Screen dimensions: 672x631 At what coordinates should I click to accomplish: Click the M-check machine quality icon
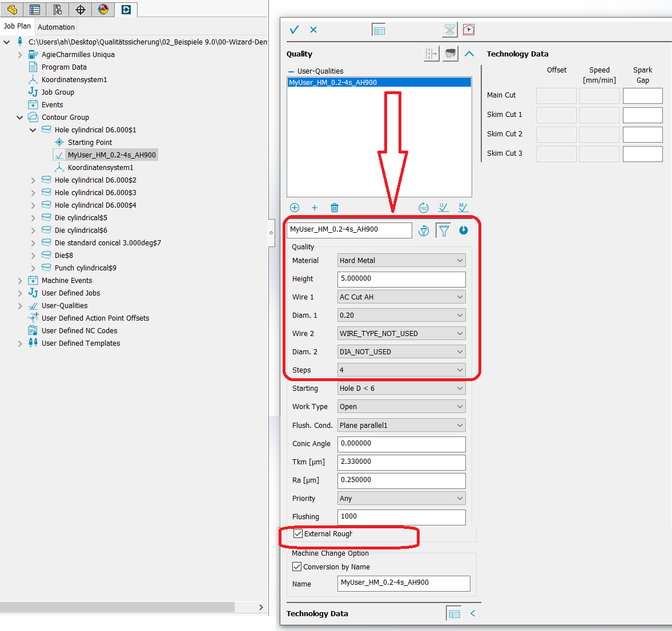click(x=463, y=208)
